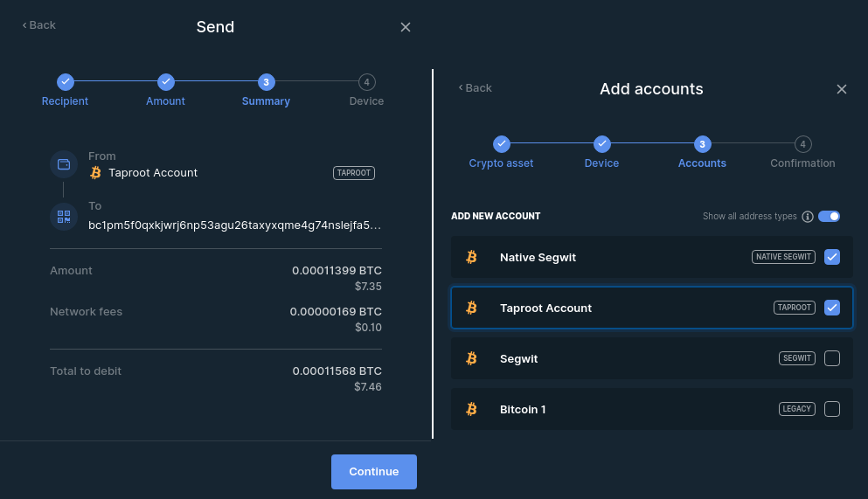Screen dimensions: 868x499
Task: Uncheck the Taproot Account checkbox
Action: tap(832, 308)
